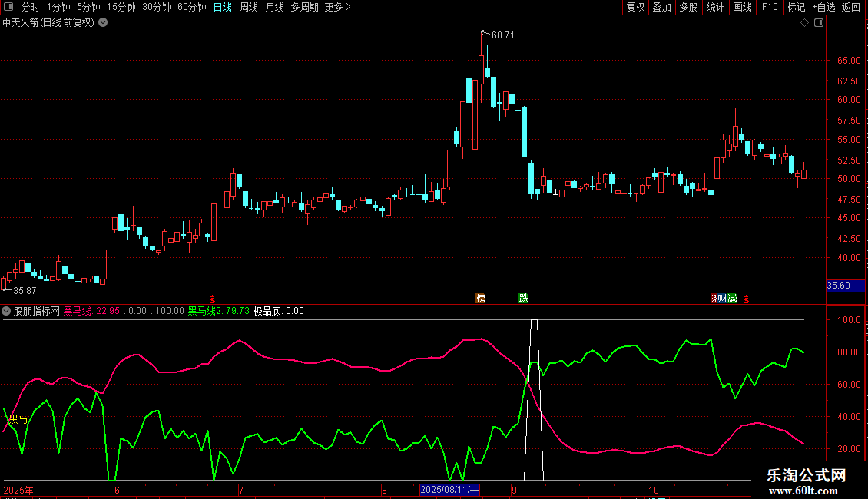868x499 pixels.
Task: Click the 标记 mark button
Action: pyautogui.click(x=796, y=7)
